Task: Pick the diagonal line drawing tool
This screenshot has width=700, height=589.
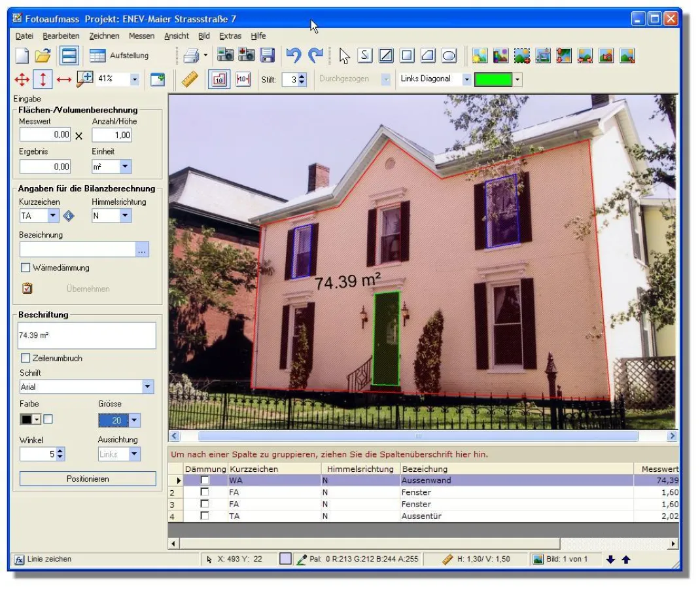Action: 386,56
